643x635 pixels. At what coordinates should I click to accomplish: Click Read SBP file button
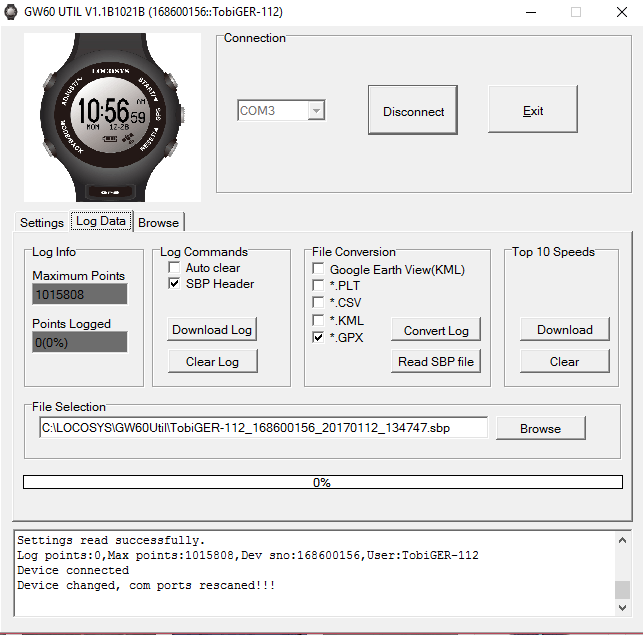pyautogui.click(x=436, y=361)
